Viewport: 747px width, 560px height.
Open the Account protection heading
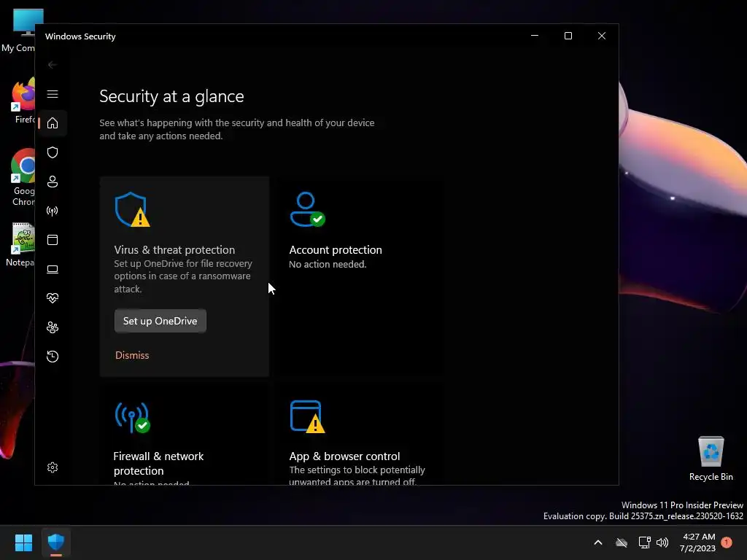click(336, 250)
